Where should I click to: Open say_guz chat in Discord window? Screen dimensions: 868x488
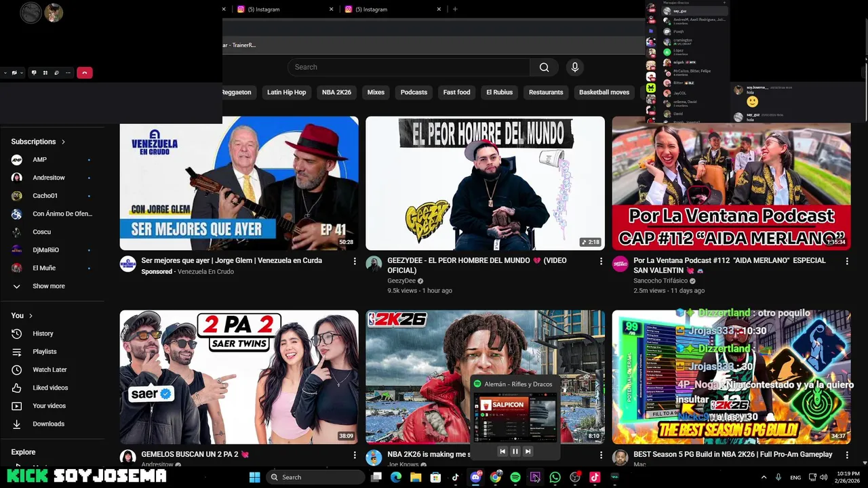coord(694,11)
